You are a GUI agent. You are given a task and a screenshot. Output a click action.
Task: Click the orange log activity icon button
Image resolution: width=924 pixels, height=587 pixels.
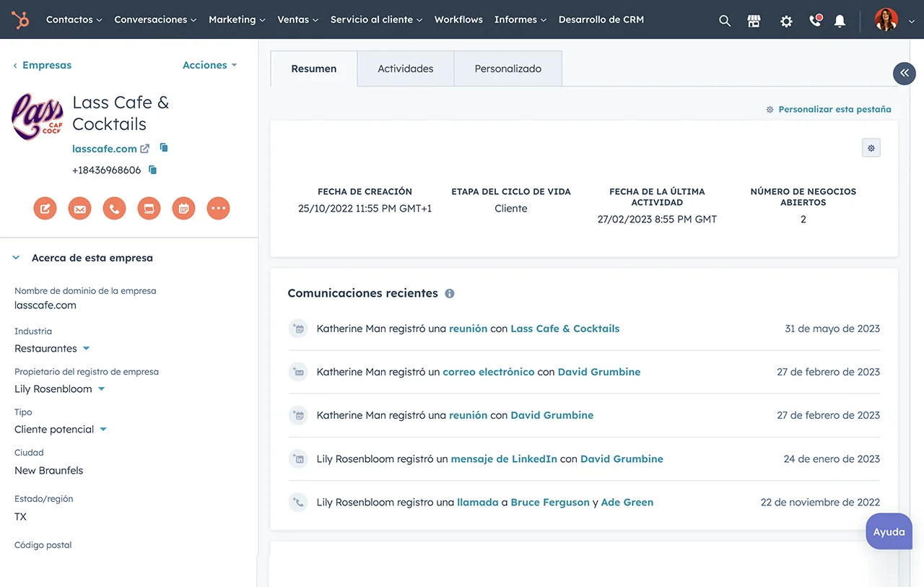[x=149, y=209]
